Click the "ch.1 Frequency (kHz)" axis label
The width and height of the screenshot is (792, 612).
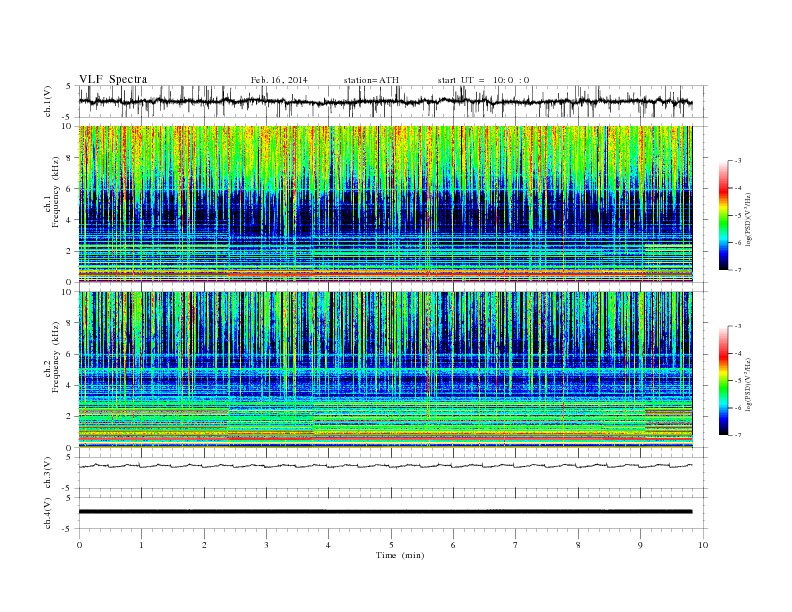click(53, 205)
